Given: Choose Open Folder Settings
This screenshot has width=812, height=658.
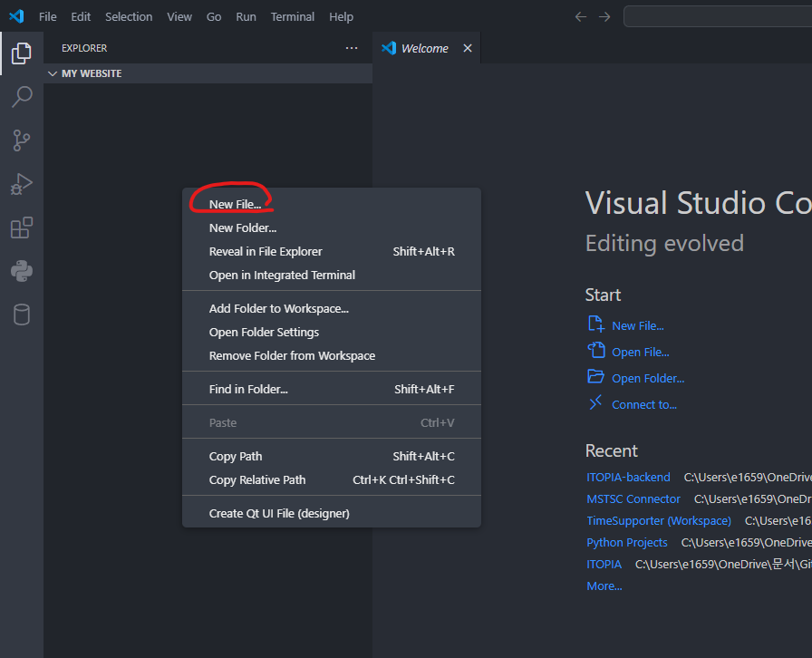Looking at the screenshot, I should pos(332,332).
